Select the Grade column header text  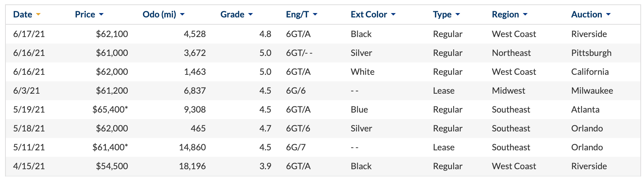232,15
